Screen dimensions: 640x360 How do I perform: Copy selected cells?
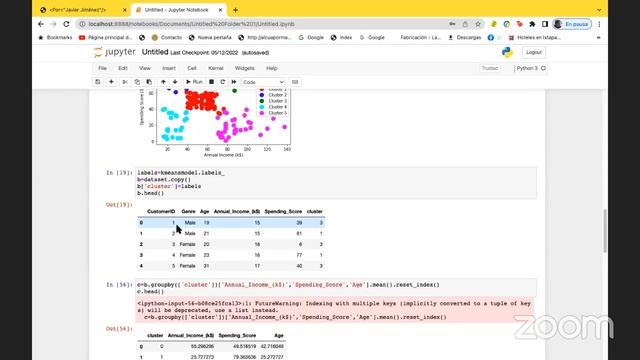click(137, 82)
